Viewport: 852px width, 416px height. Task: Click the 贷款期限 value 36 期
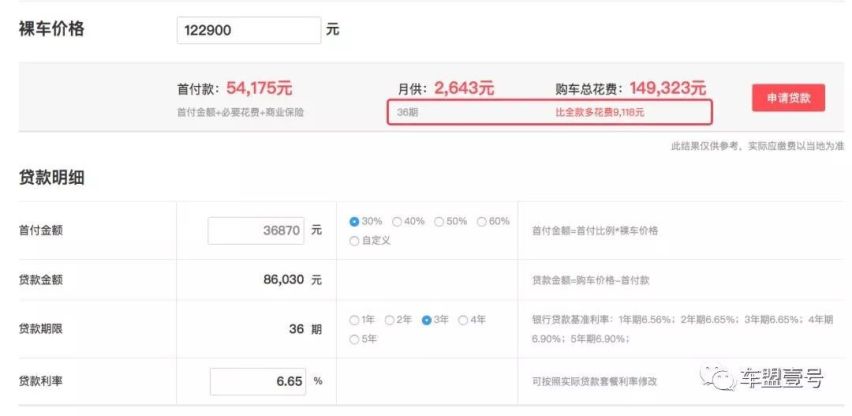[305, 329]
